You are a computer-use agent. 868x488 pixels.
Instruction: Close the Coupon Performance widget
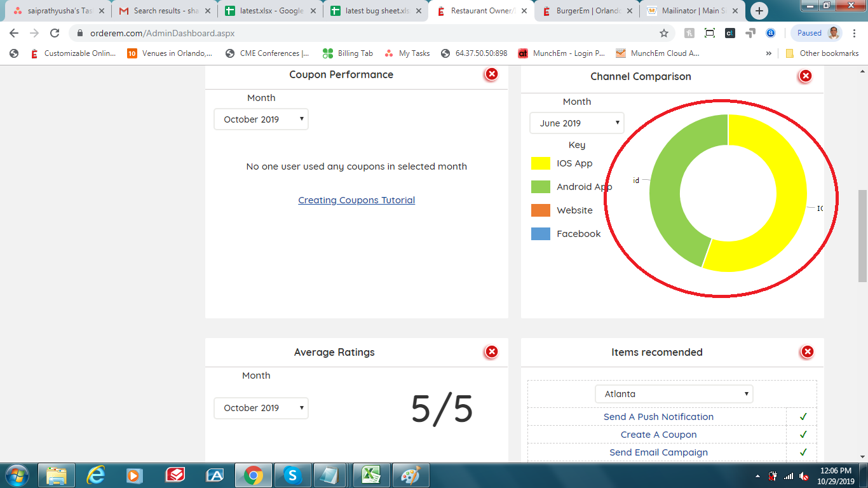[x=491, y=74]
